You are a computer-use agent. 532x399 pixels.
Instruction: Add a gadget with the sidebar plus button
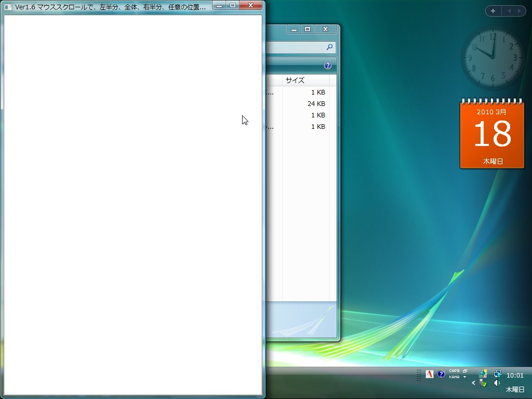(x=493, y=11)
